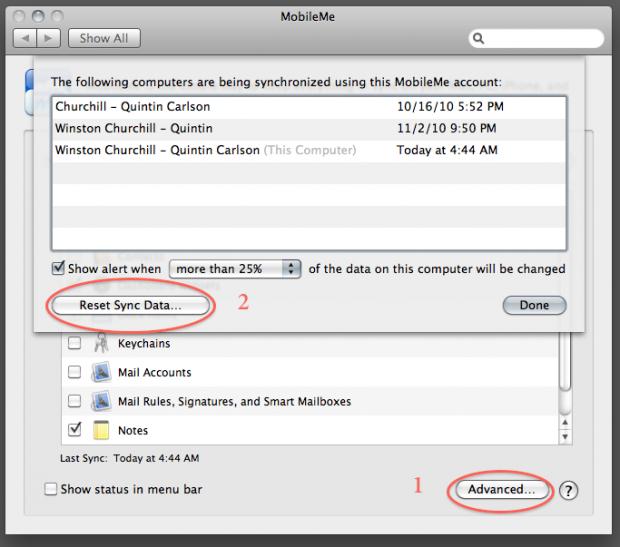The height and width of the screenshot is (547, 620).
Task: Go forward using the right arrow button
Action: (49, 38)
